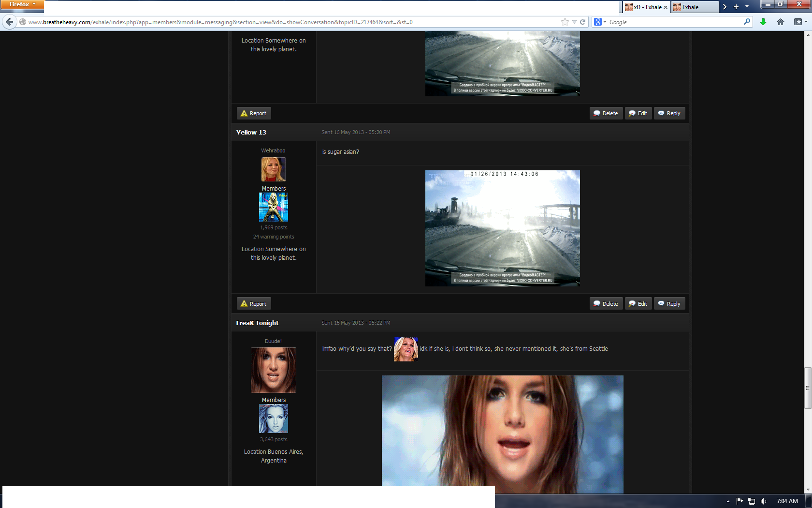Click the site identity globe icon
This screenshot has width=812, height=508.
click(x=23, y=22)
